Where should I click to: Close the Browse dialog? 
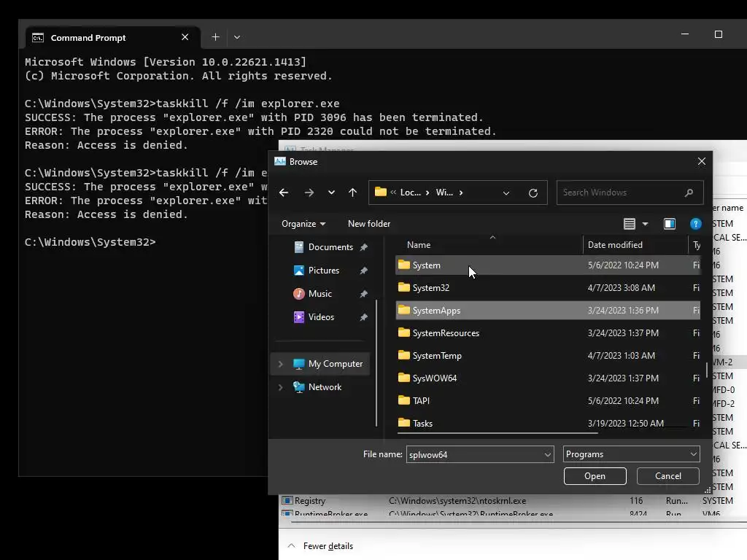(702, 161)
